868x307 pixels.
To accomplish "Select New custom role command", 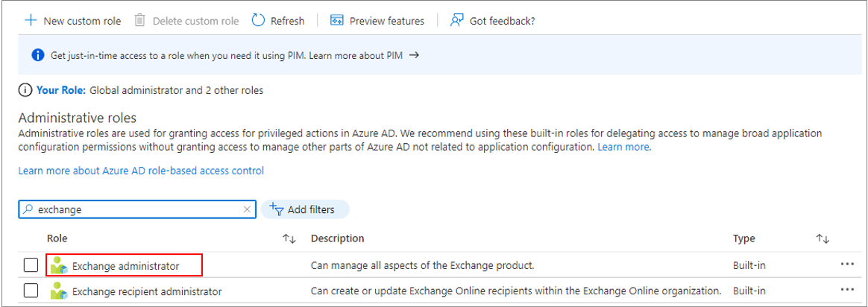I will pos(73,21).
